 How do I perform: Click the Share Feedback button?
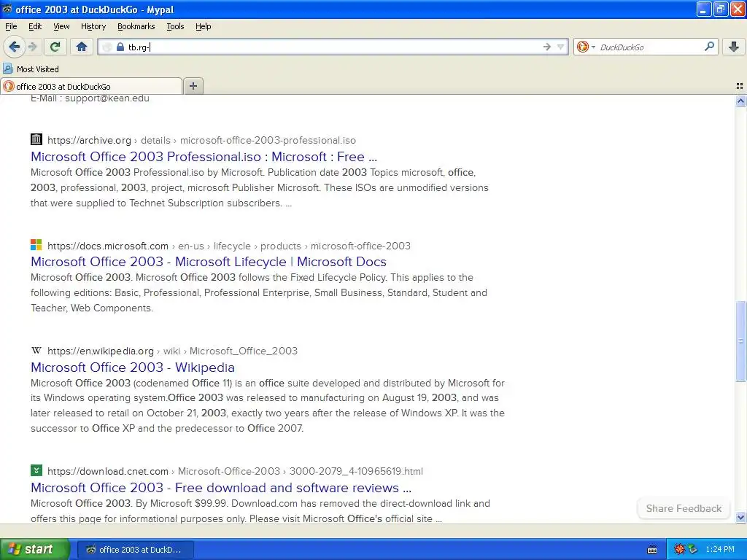point(684,508)
